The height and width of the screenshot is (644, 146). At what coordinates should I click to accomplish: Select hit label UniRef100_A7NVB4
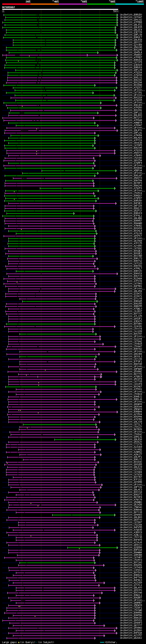point(131,135)
